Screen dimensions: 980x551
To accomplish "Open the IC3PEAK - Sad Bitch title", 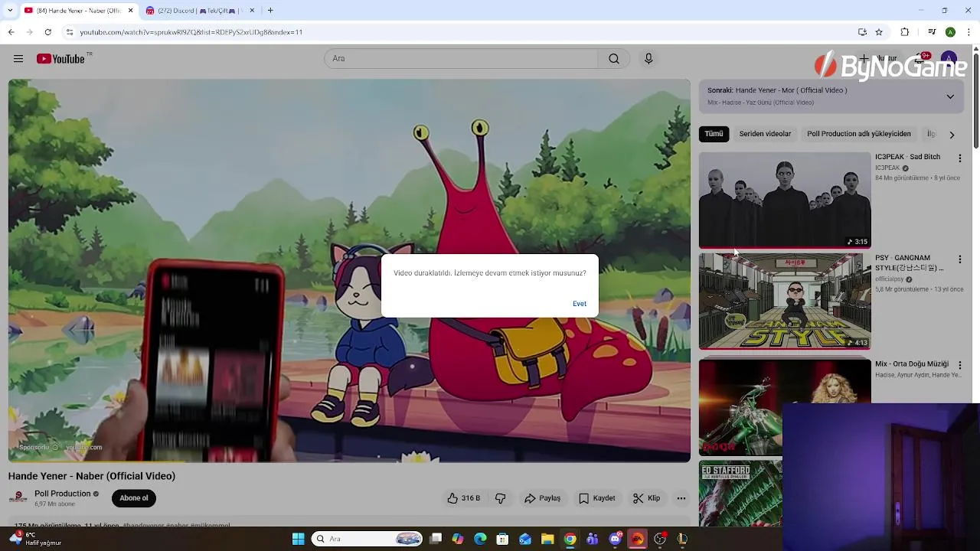I will tap(907, 157).
